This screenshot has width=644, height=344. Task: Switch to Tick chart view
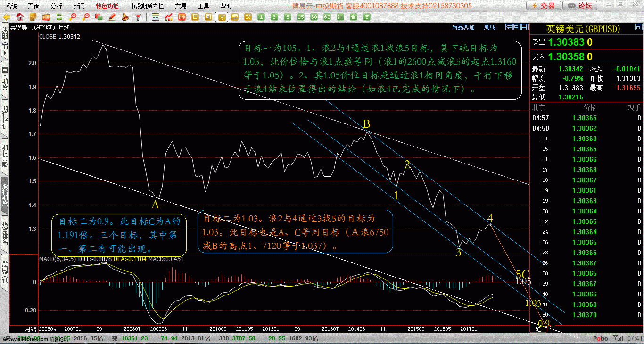pyautogui.click(x=182, y=17)
